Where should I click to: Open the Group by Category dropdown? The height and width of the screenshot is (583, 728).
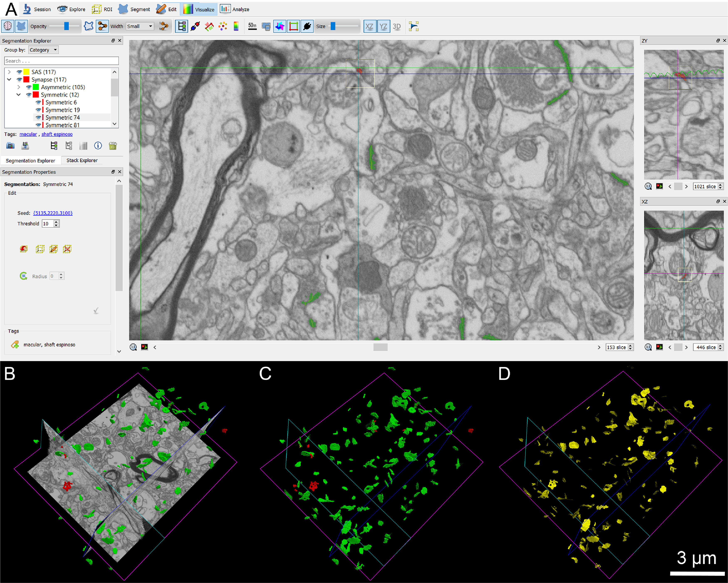pos(43,50)
